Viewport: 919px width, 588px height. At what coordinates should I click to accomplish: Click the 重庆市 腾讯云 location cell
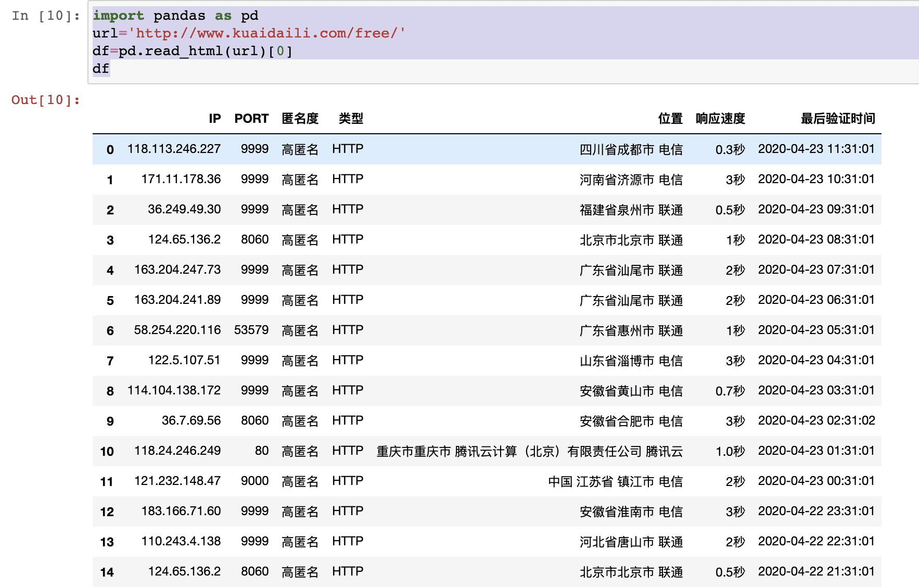[529, 451]
